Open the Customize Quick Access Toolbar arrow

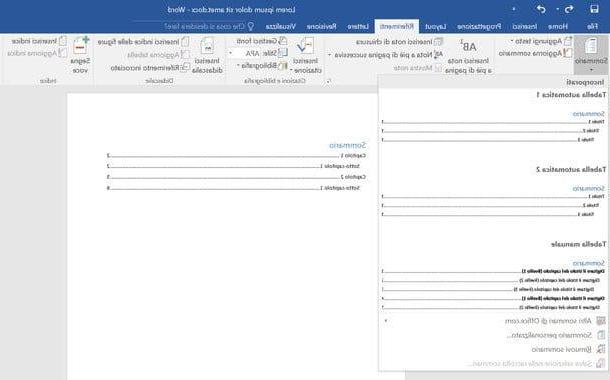point(514,9)
